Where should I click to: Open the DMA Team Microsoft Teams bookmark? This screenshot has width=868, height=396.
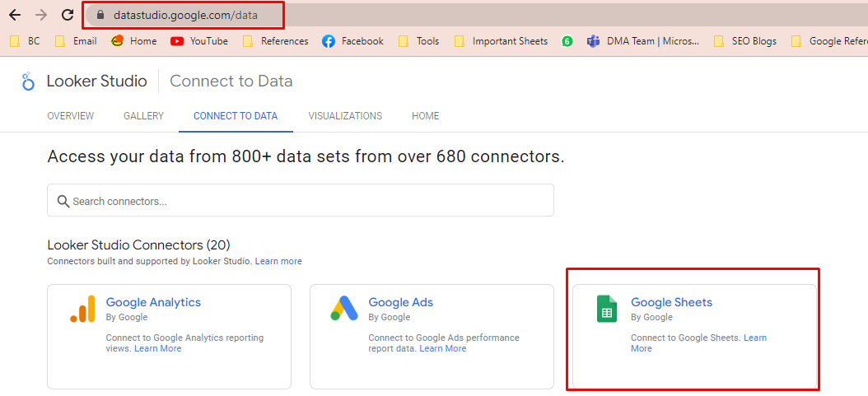[x=643, y=41]
